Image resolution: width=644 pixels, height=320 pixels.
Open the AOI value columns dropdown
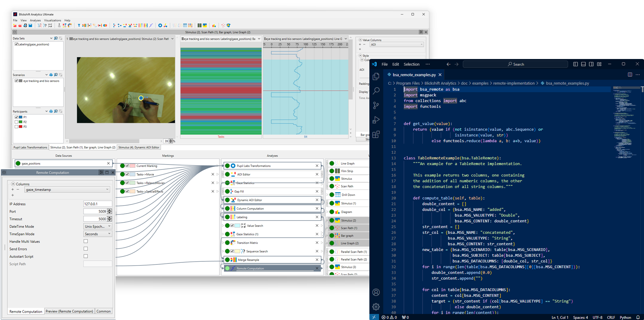click(396, 44)
